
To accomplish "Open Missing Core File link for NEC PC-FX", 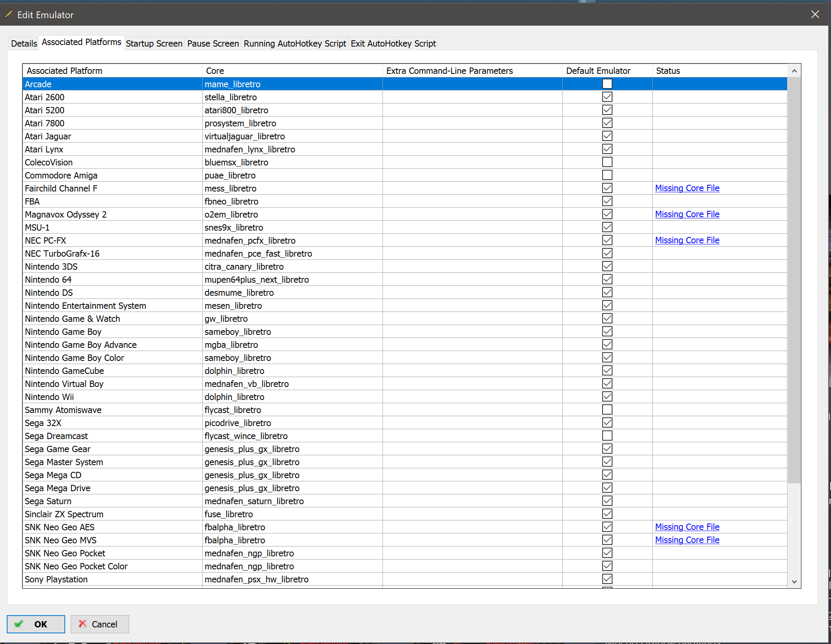I will [x=687, y=240].
